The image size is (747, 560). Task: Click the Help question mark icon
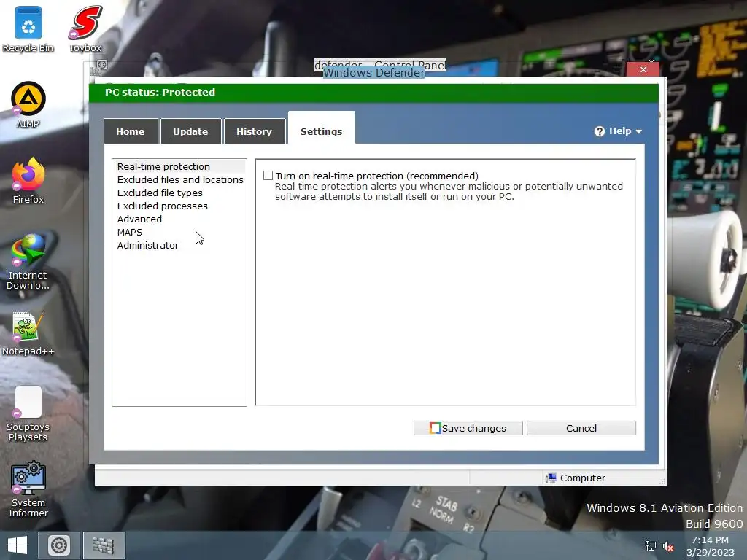coord(600,131)
